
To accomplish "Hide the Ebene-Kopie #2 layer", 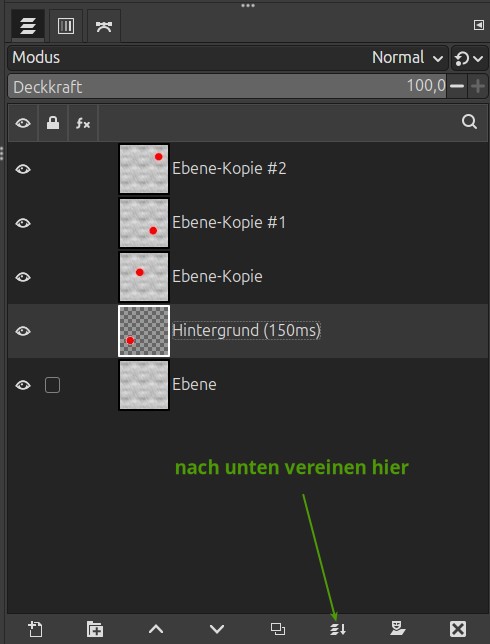I will 23,169.
